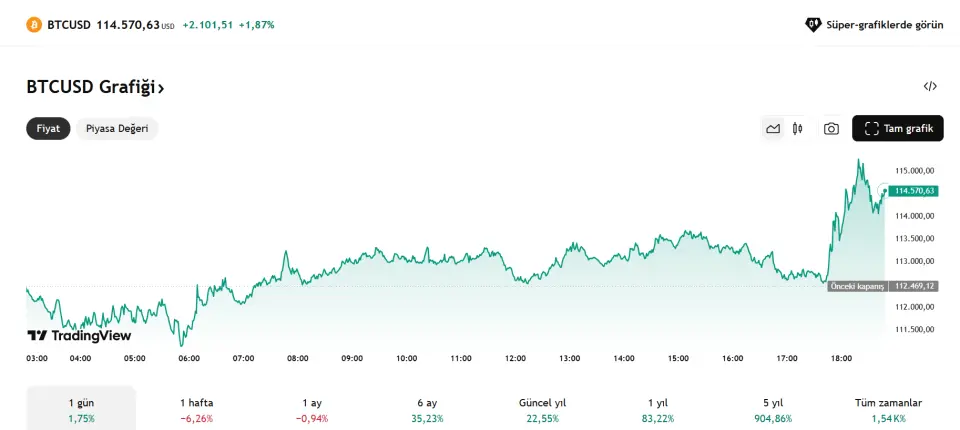Switch to 5 yıl range
The image size is (960, 430).
773,409
